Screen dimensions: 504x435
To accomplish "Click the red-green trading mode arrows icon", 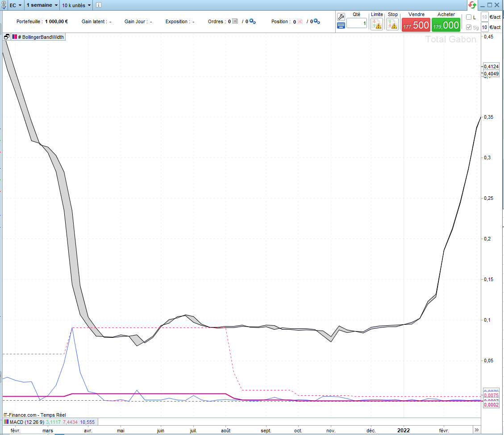I will pos(472,5).
